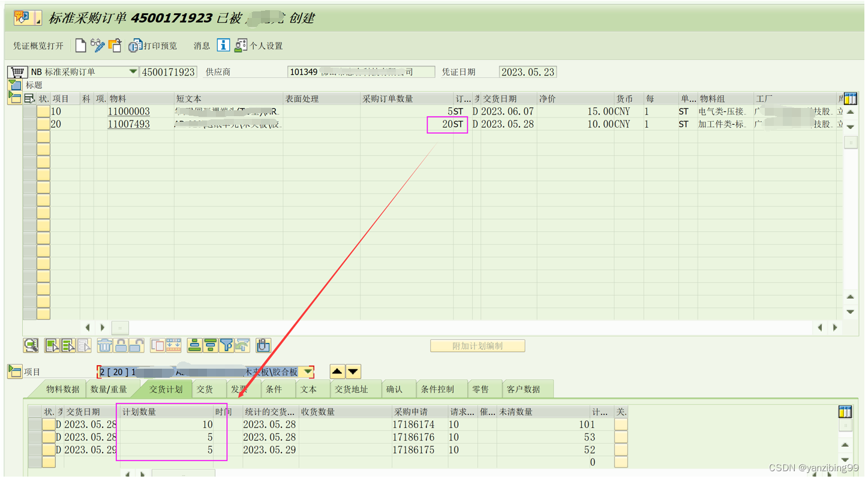Check the 关 checkbox on first schedule line
This screenshot has height=479, width=868.
(x=620, y=424)
